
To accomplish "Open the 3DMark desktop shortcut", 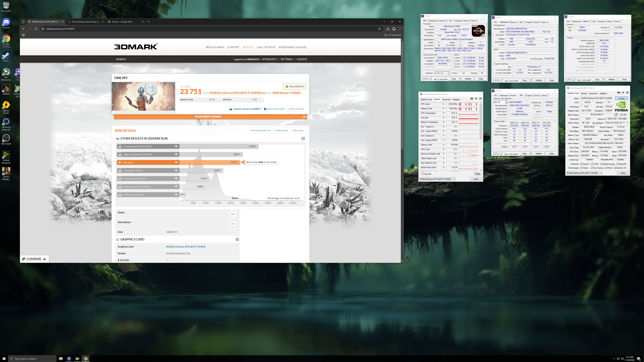I will point(6,90).
